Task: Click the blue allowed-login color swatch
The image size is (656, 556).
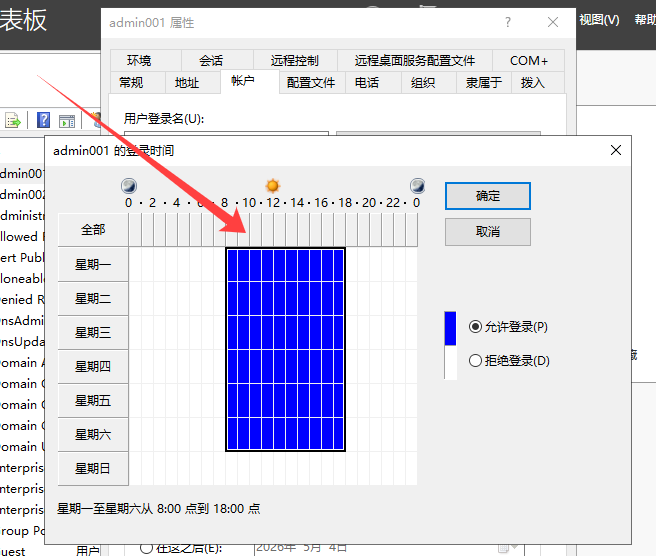Action: (450, 327)
